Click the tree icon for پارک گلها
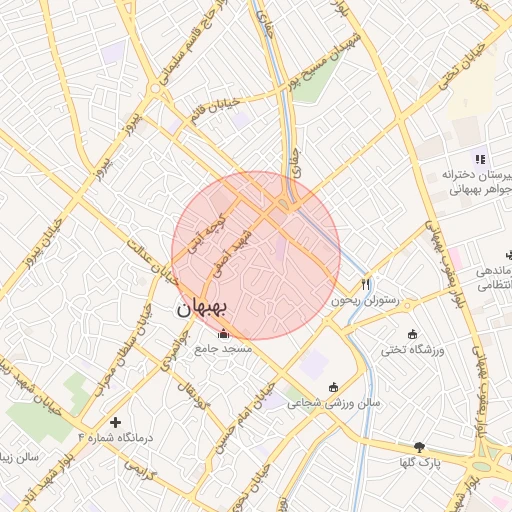The image size is (512, 512). (419, 447)
